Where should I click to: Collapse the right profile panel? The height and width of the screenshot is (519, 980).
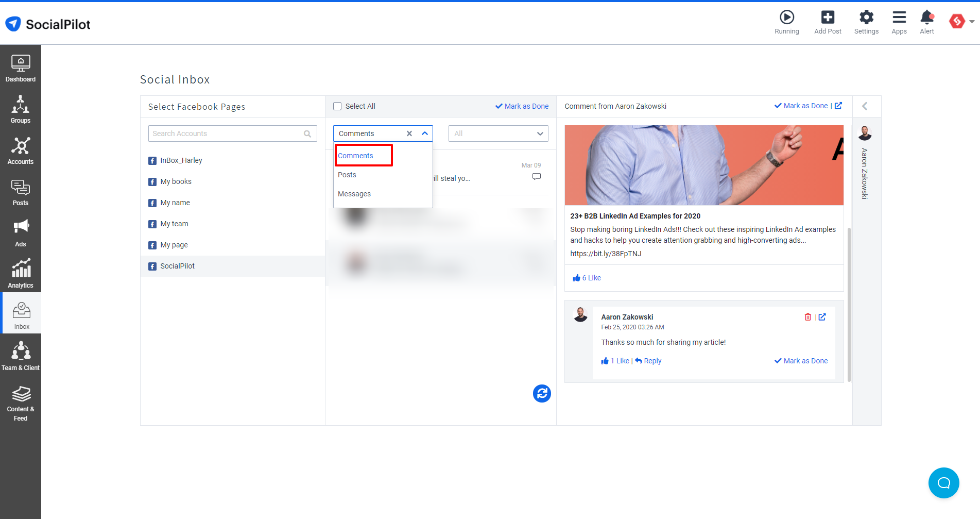[866, 106]
